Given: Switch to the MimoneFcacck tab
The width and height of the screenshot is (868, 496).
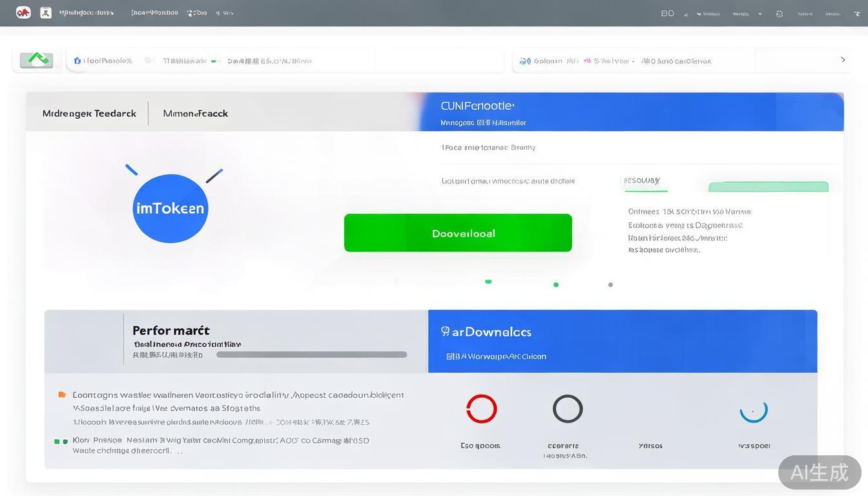Looking at the screenshot, I should coord(195,113).
